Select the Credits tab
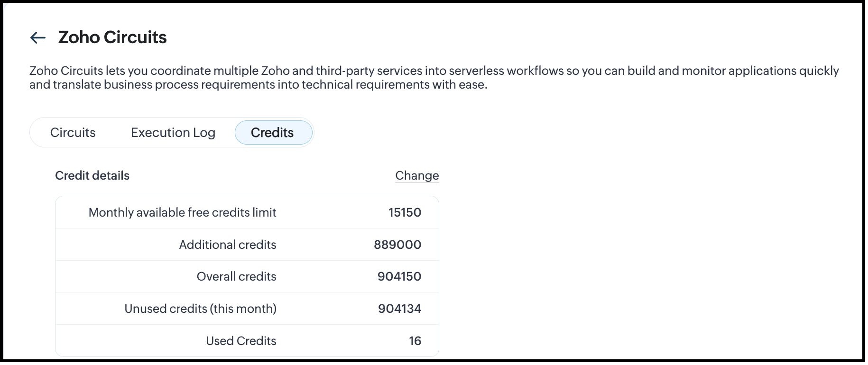This screenshot has width=868, height=365. (273, 133)
